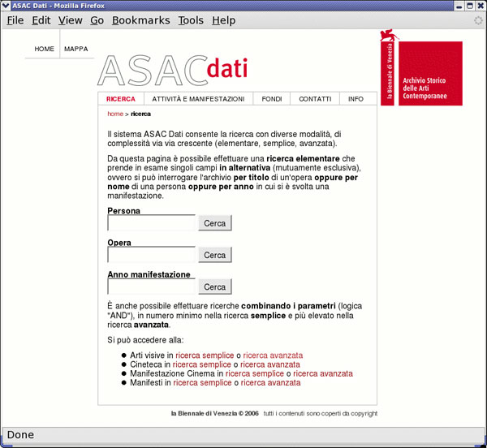The height and width of the screenshot is (448, 487).
Task: Minimize the Firefox window
Action: 459,6
